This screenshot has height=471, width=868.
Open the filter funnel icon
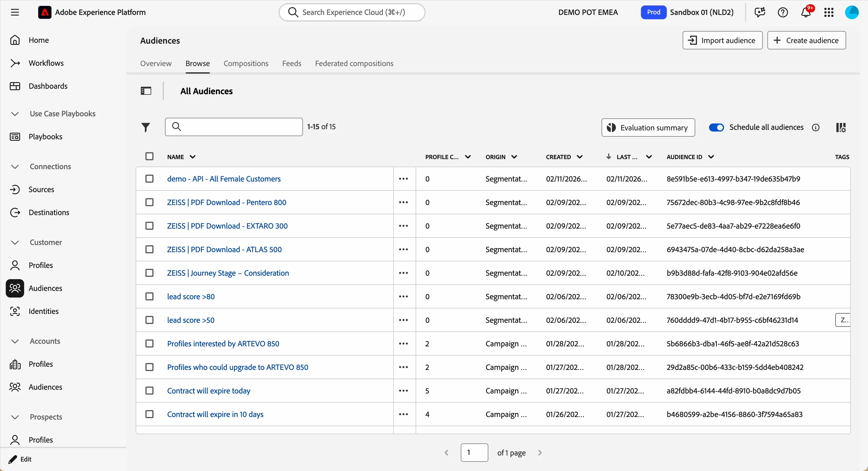[145, 127]
